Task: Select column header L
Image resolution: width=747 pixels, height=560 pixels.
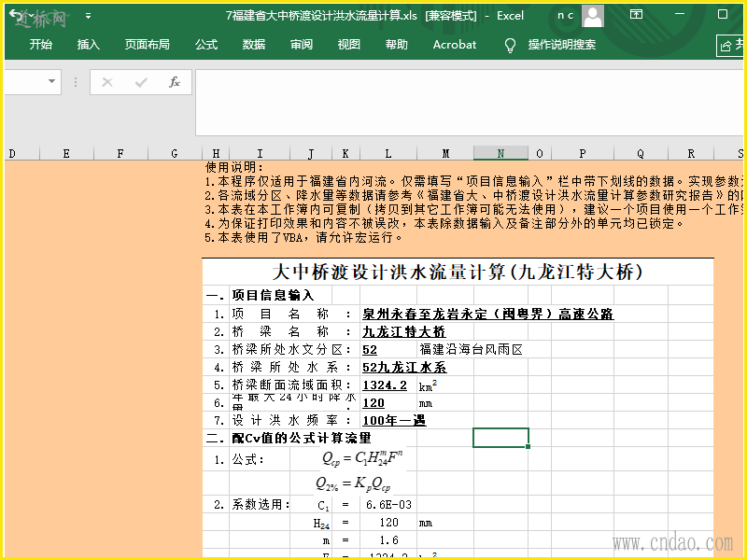Action: click(x=388, y=153)
